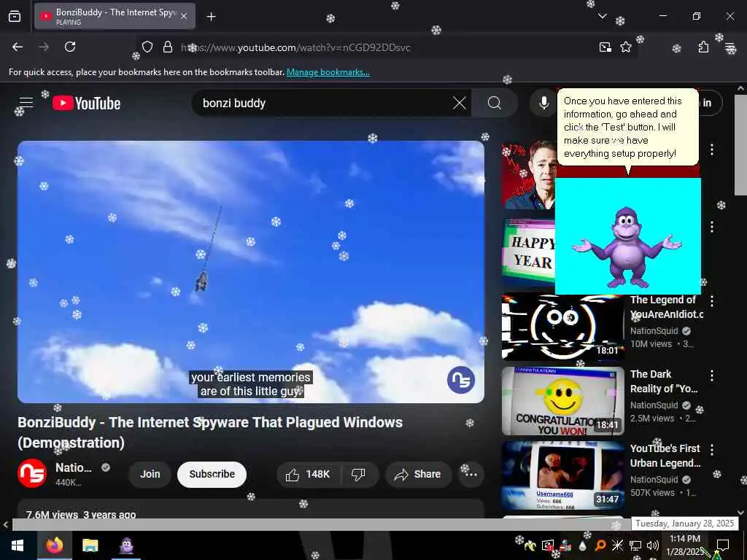Open YouTube guide hamburger menu
This screenshot has height=560, width=747.
click(26, 103)
